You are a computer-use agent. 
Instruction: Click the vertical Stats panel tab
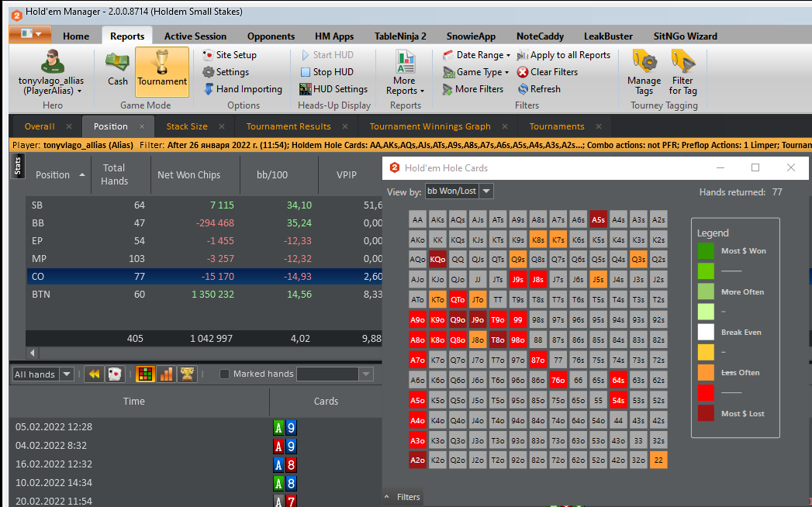tap(18, 166)
